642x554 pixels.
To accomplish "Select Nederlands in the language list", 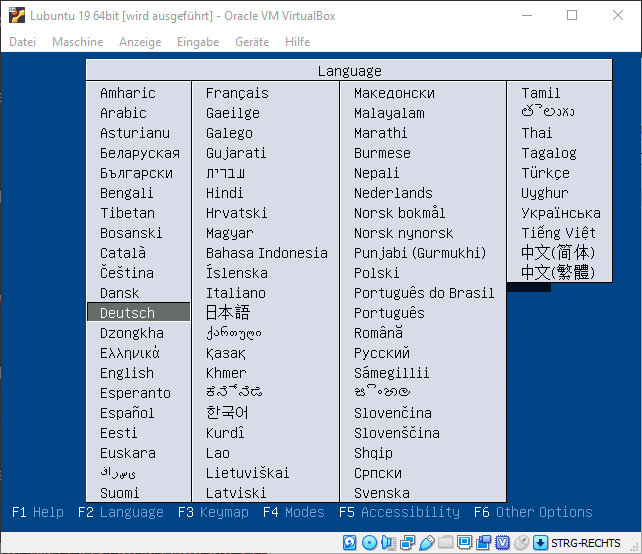I will 393,193.
